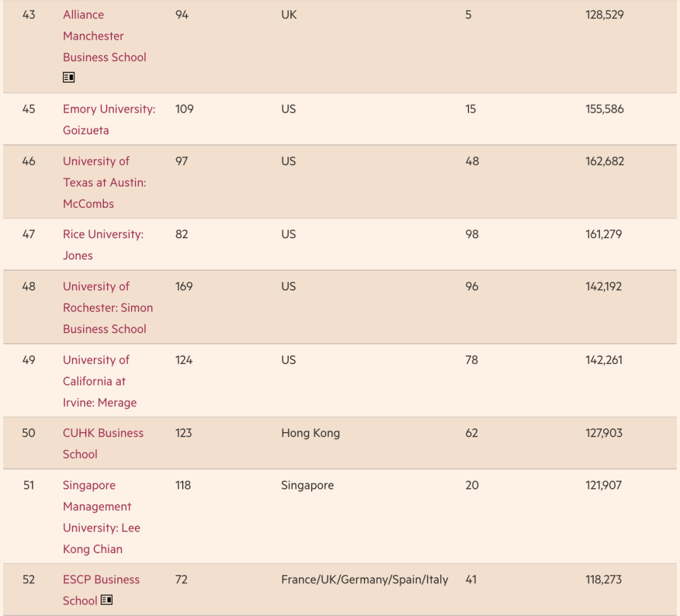
Task: Open Emory University: Goizueta link
Action: coord(110,119)
